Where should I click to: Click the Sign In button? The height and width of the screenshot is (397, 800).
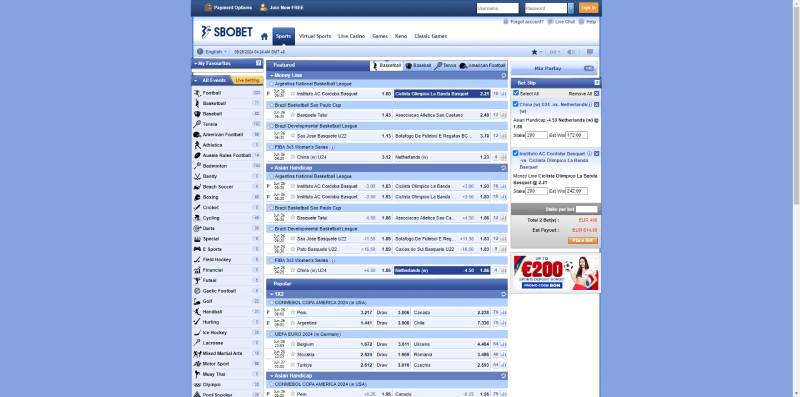(x=588, y=8)
